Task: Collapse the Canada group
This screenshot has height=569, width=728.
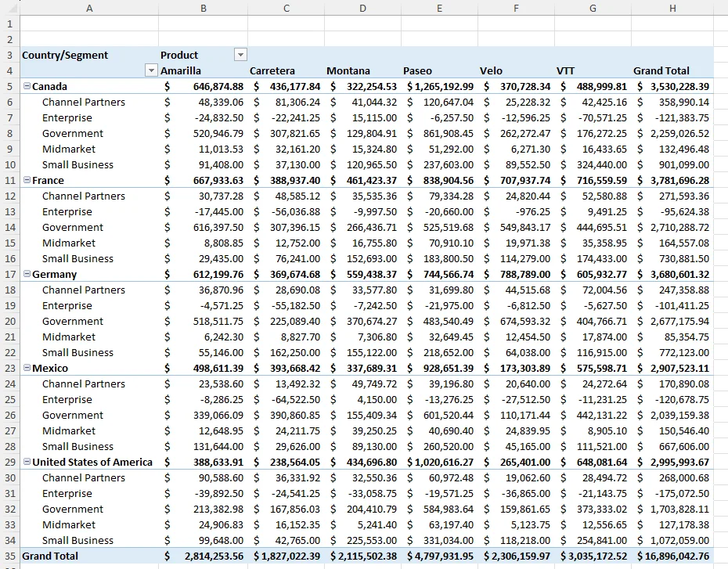Action: 27,86
